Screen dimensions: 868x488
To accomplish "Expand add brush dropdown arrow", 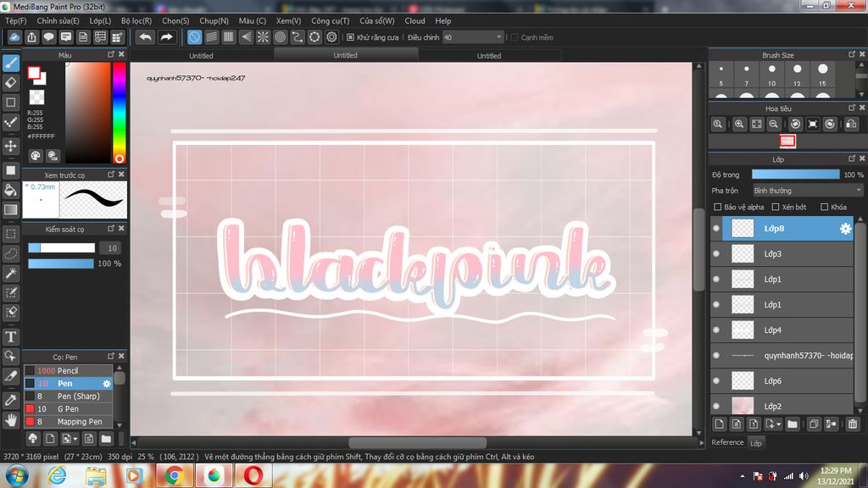I will tap(75, 439).
